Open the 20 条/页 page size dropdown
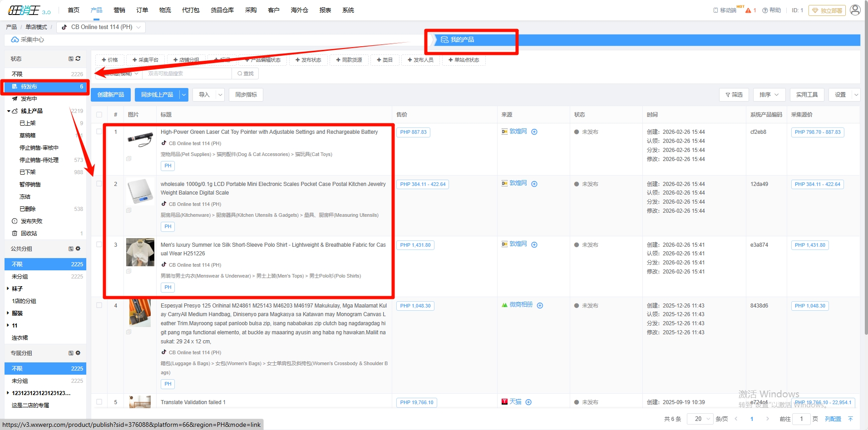 pos(700,419)
